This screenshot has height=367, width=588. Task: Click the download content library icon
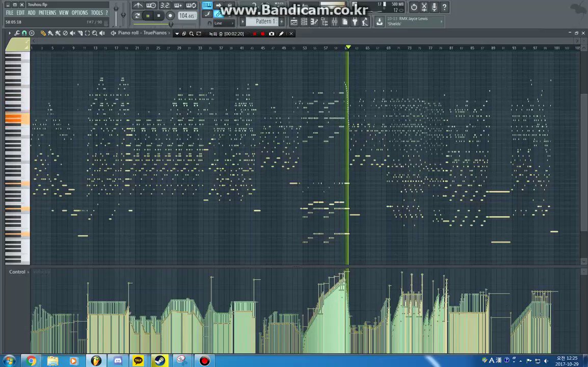click(x=380, y=22)
